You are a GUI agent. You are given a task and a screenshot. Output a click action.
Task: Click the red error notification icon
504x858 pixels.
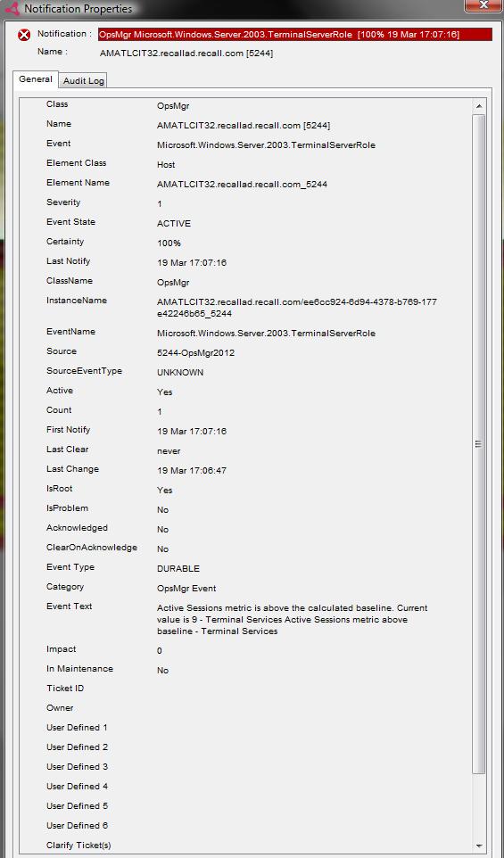[x=24, y=36]
